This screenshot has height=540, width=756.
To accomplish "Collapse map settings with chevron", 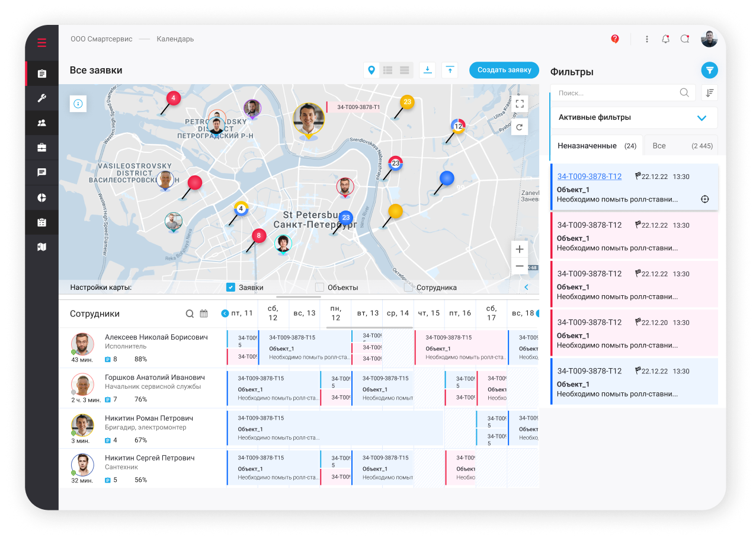I will click(526, 287).
